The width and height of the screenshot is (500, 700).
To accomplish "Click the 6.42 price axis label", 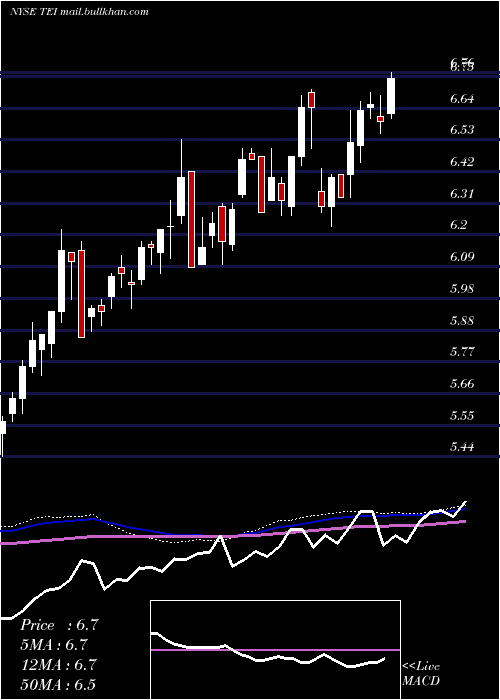I will [x=462, y=162].
